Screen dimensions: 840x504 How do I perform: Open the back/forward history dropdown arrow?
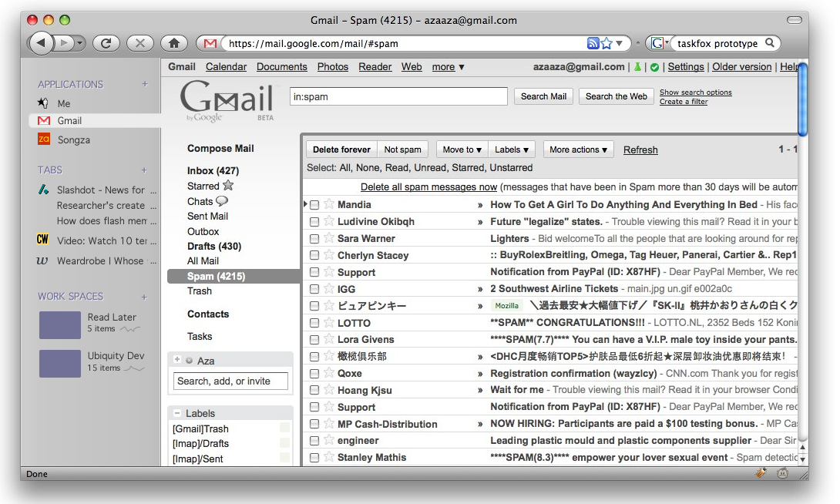tap(80, 43)
